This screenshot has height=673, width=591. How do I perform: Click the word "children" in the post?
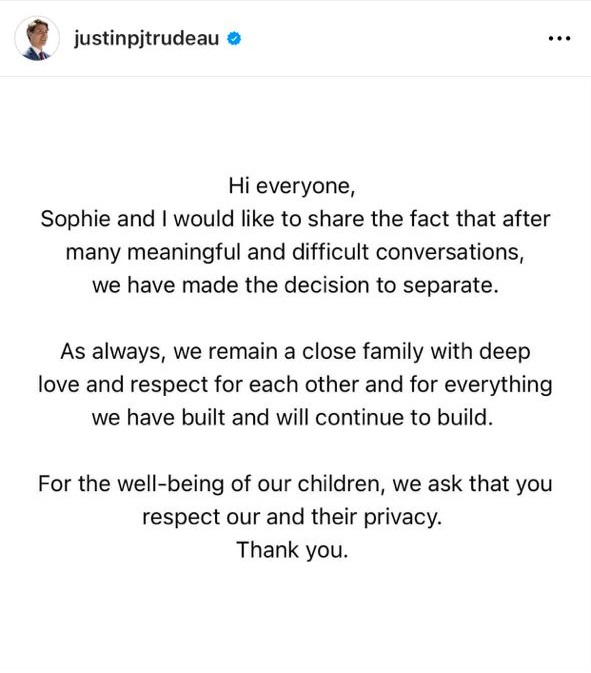point(341,484)
